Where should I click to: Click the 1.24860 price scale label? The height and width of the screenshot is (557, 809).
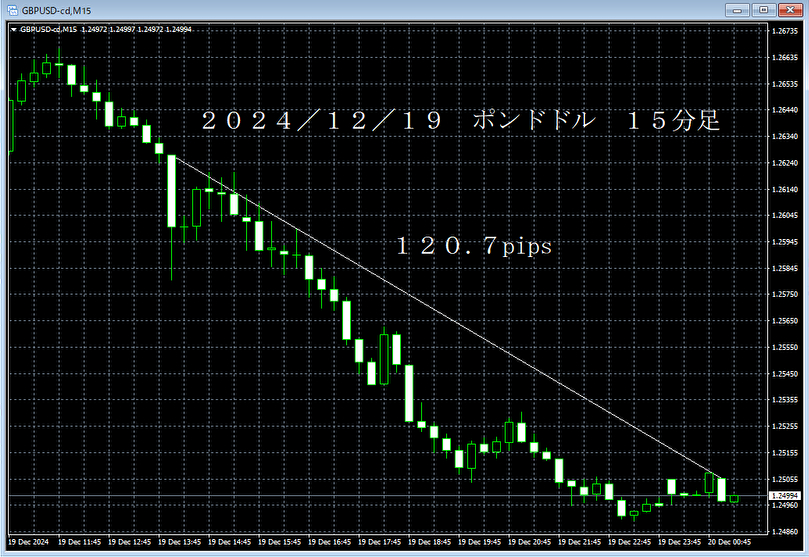[x=785, y=531]
